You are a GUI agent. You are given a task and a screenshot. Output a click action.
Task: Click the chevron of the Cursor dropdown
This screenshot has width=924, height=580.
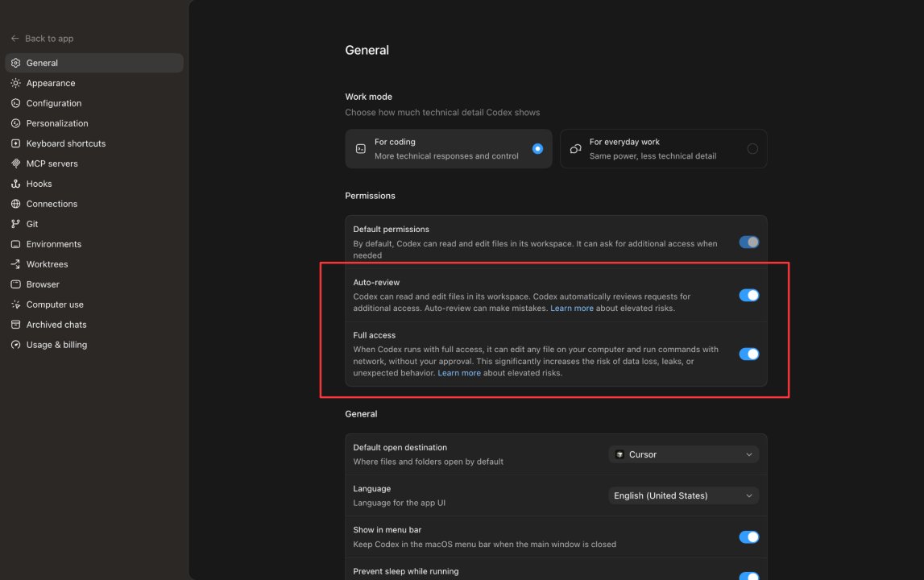click(749, 454)
